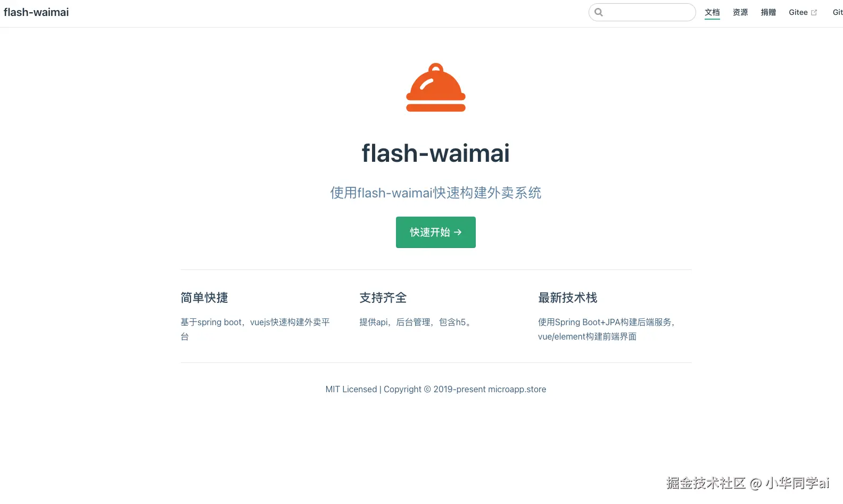Click the 提供api, 后台管理 description text
Image resolution: width=843 pixels, height=504 pixels.
pos(416,322)
